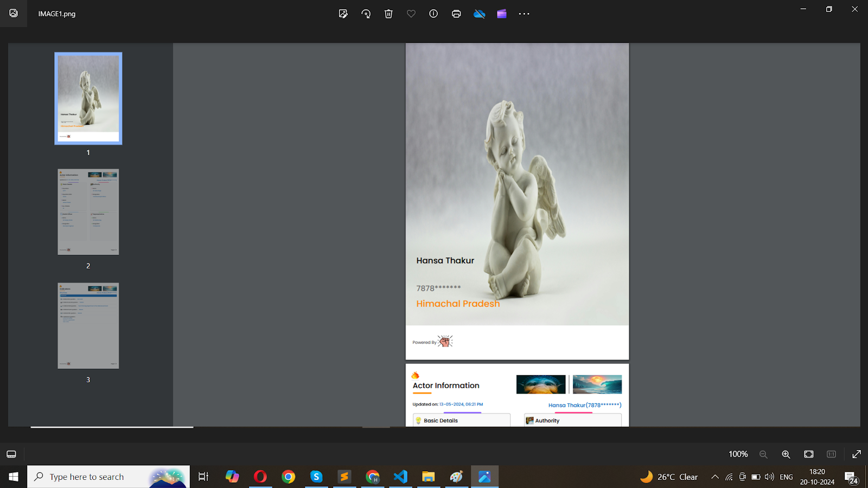
Task: Delete the image using the trash icon
Action: [x=388, y=14]
